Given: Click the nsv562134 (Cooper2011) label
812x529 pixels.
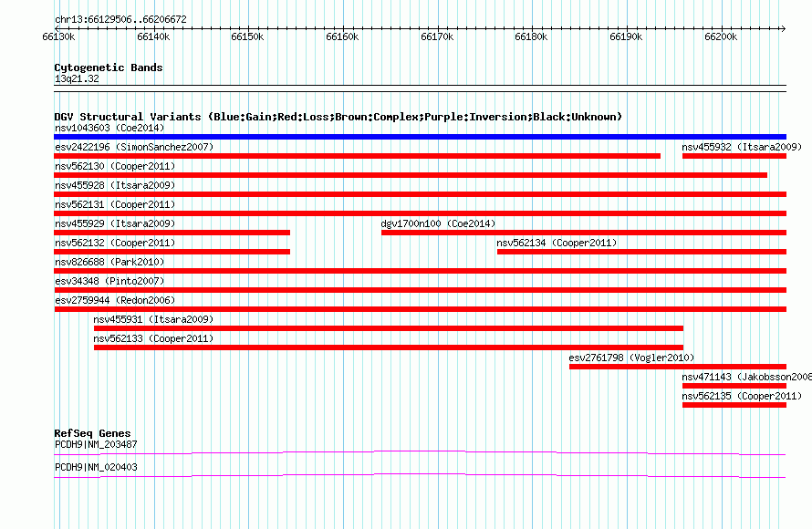Looking at the screenshot, I should [x=557, y=243].
